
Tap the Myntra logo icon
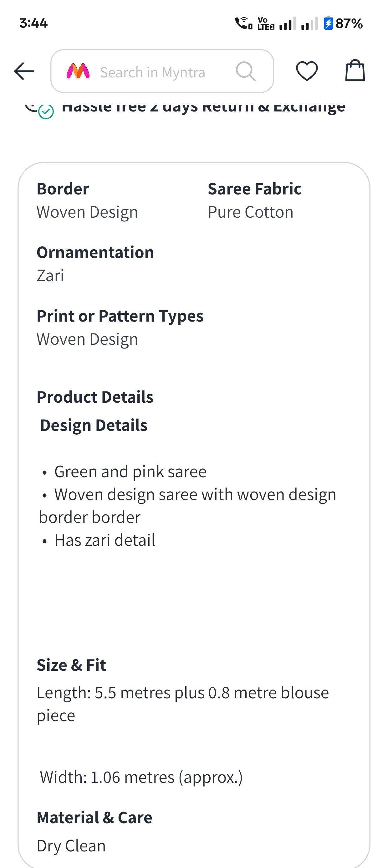coord(78,71)
